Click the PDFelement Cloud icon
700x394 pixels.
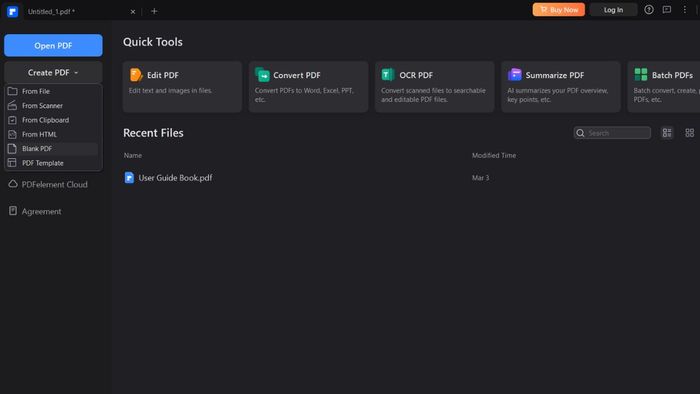13,184
